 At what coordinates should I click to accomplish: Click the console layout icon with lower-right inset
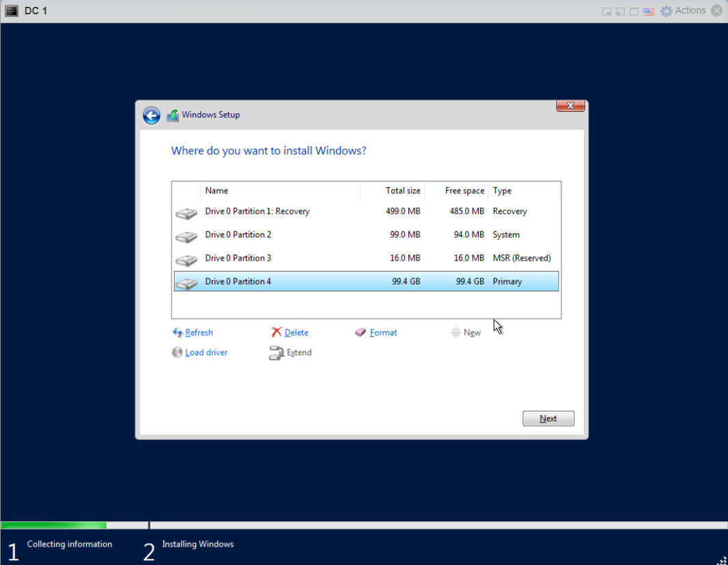606,11
